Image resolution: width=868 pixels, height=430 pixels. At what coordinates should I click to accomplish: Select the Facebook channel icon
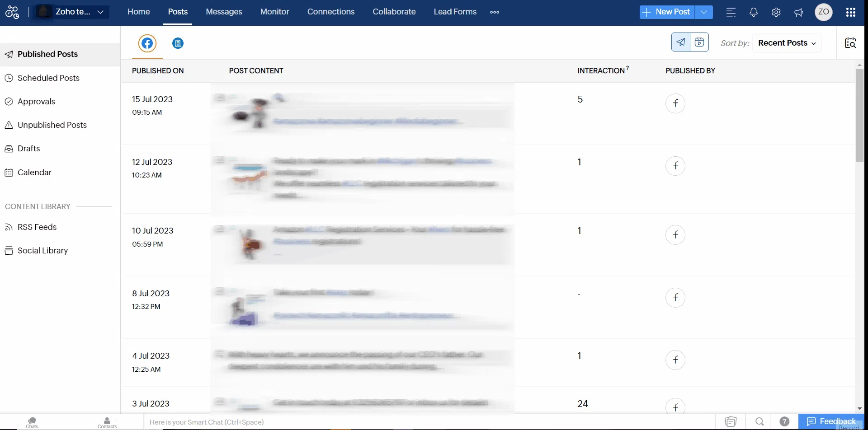coord(147,43)
